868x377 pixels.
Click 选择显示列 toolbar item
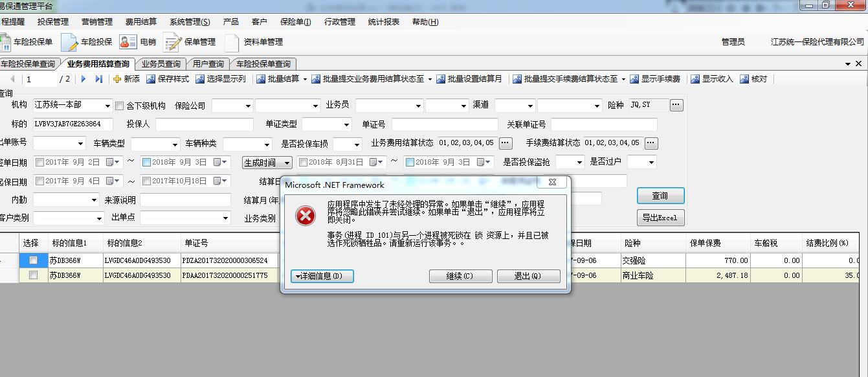tap(220, 79)
